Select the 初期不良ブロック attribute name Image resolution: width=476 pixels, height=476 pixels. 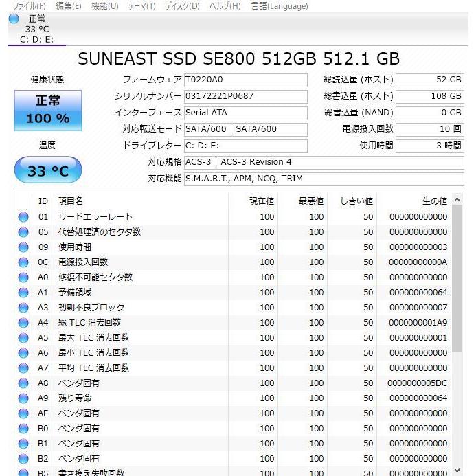coord(91,308)
